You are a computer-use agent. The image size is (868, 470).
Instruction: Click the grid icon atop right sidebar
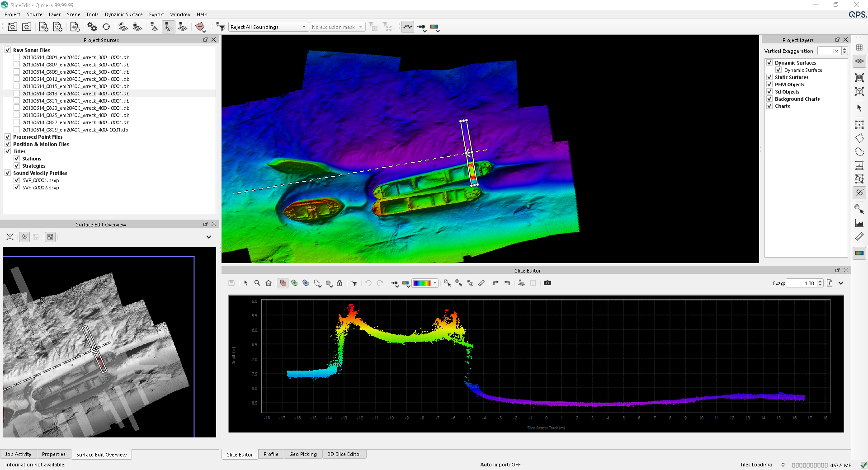point(859,47)
